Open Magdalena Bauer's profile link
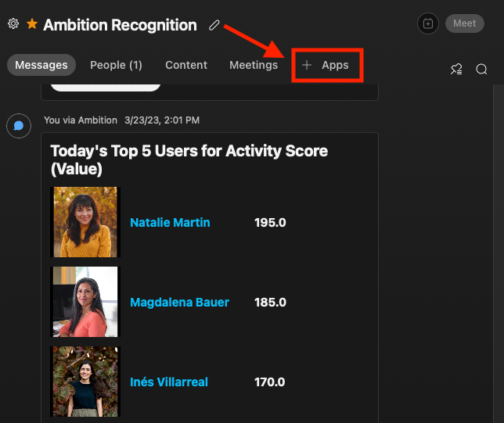504x423 pixels. (x=179, y=302)
